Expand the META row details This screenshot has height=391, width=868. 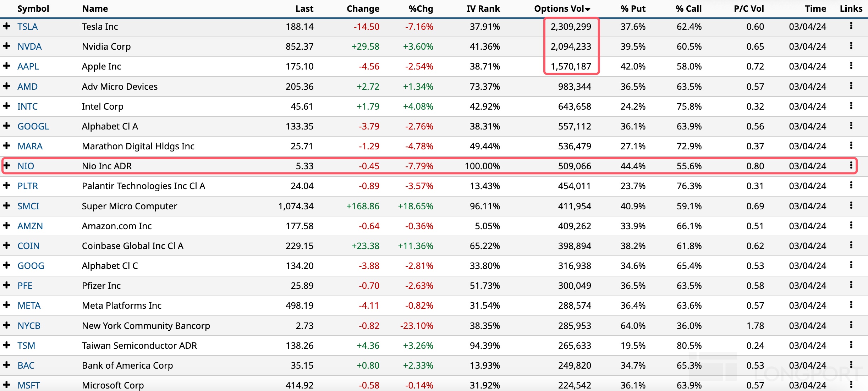pyautogui.click(x=6, y=305)
